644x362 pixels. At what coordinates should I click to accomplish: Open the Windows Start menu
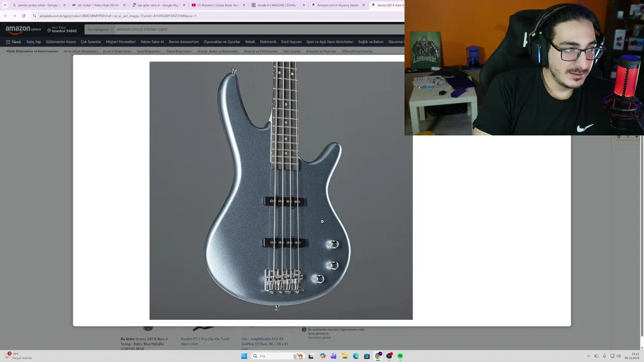click(x=244, y=356)
